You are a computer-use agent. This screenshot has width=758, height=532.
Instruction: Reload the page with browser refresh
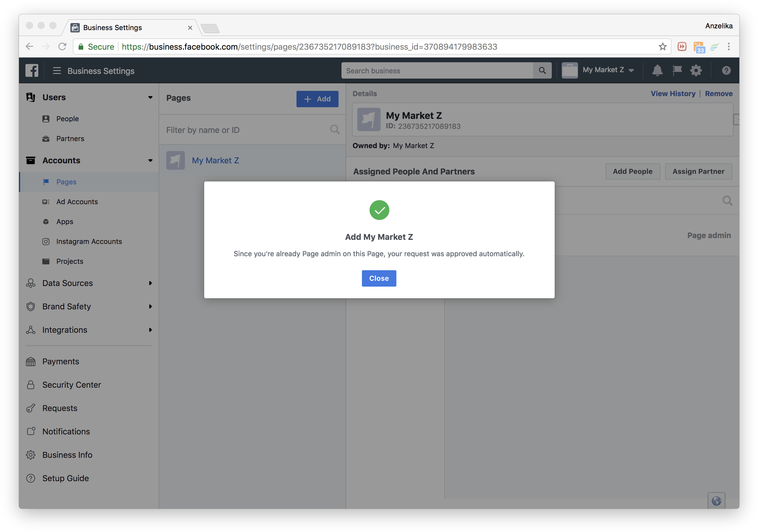(63, 46)
